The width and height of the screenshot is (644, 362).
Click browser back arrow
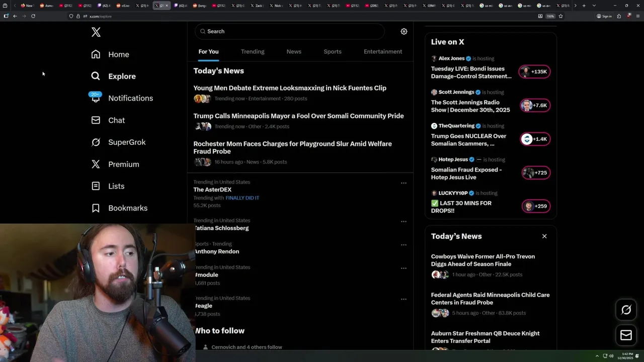(15, 16)
